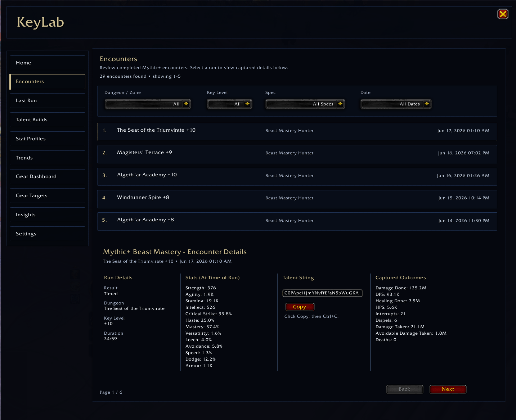
Task: Click the Mastery: 37.4% stat
Action: [x=202, y=327]
